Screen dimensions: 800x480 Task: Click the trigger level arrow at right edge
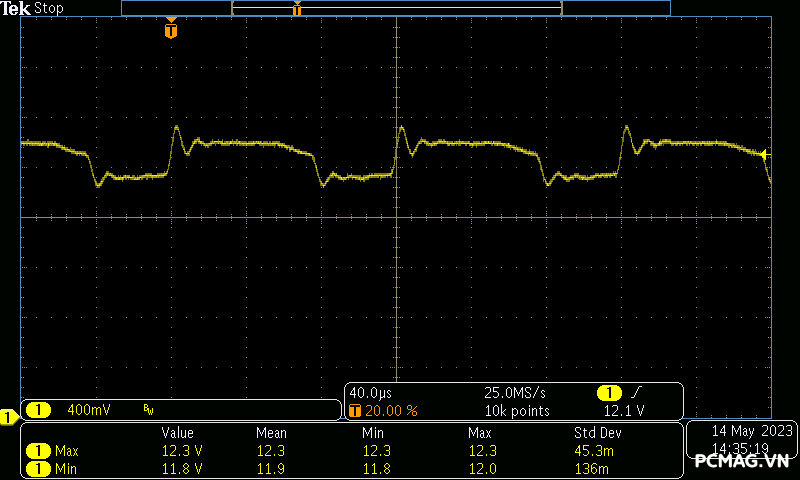point(764,154)
